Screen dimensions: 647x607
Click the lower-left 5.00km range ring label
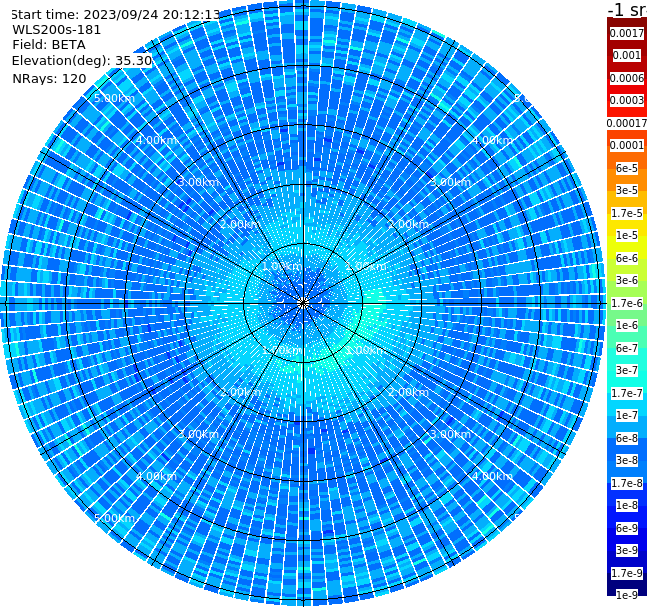click(114, 518)
